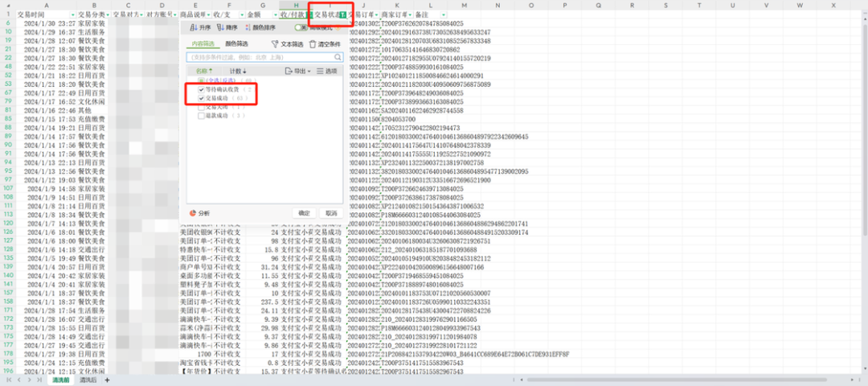The width and height of the screenshot is (868, 386).
Task: Click cell 淘宝省钱卡
Action: tap(196, 362)
